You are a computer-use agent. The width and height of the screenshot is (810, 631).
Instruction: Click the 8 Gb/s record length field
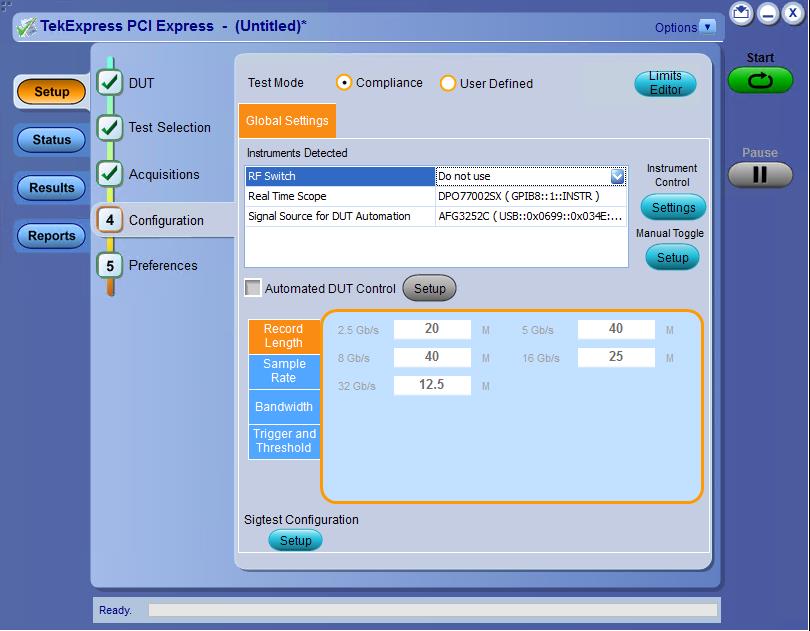tap(432, 357)
